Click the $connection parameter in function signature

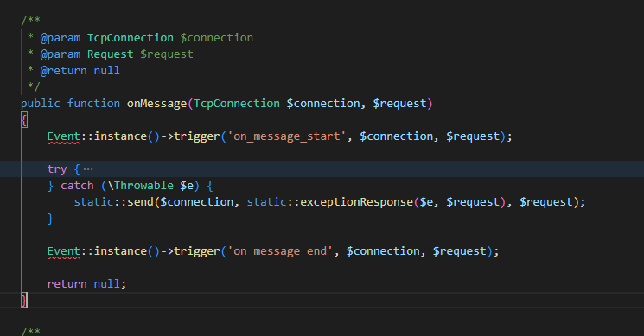(x=322, y=104)
